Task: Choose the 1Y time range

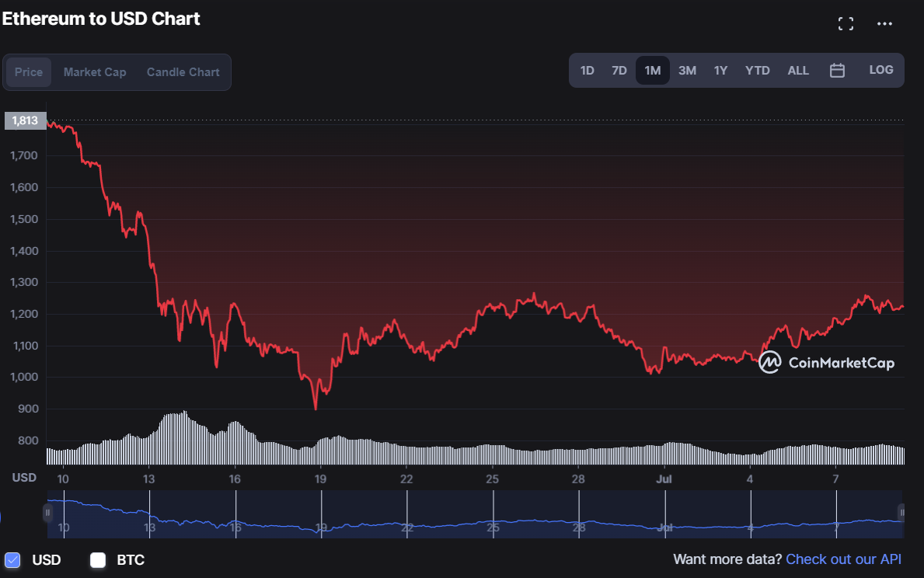Action: point(720,71)
